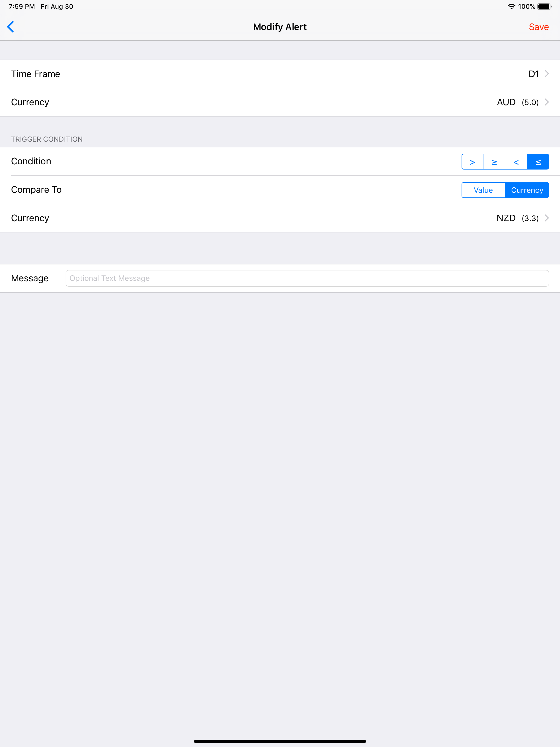
Task: Tap the Time Frame label
Action: coord(36,74)
